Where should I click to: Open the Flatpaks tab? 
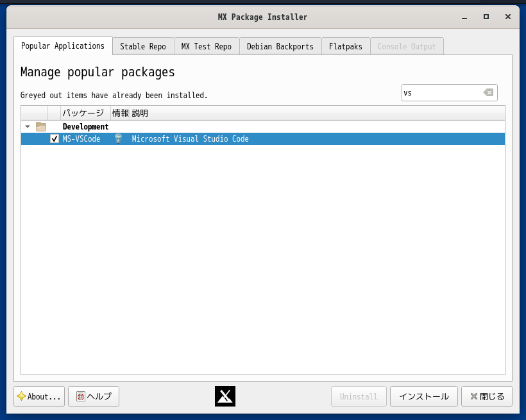point(346,46)
